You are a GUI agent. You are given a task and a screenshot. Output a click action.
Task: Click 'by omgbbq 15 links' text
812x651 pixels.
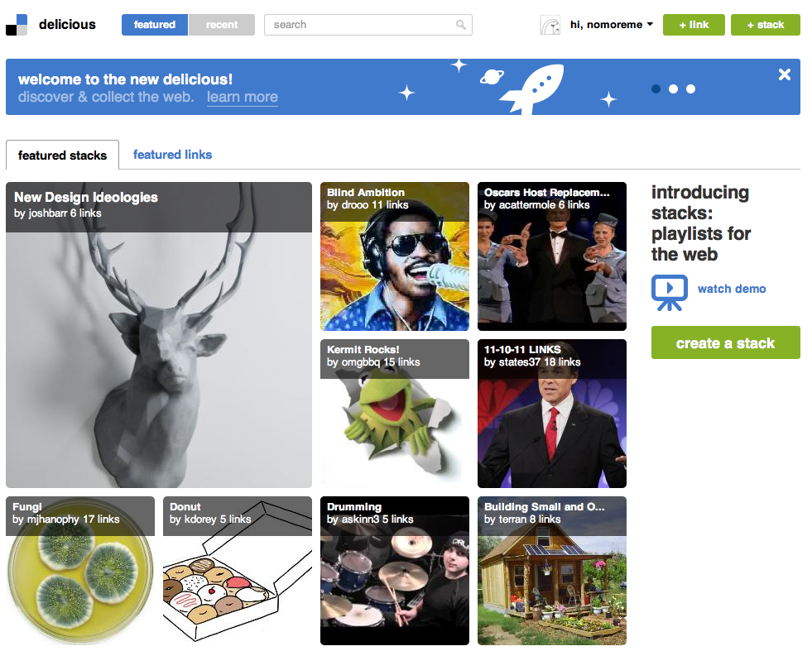pyautogui.click(x=373, y=362)
